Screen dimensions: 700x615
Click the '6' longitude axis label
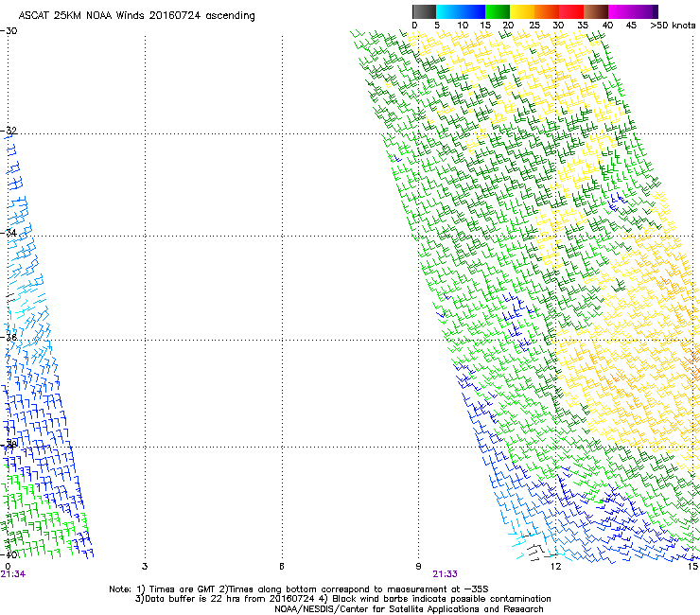(x=282, y=567)
